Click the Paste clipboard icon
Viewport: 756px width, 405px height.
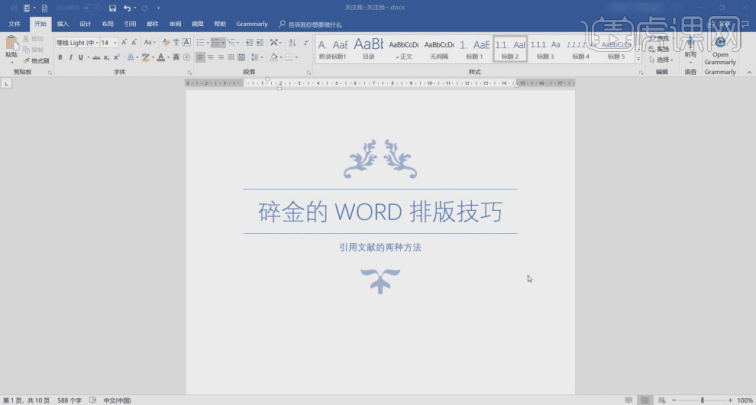point(12,43)
